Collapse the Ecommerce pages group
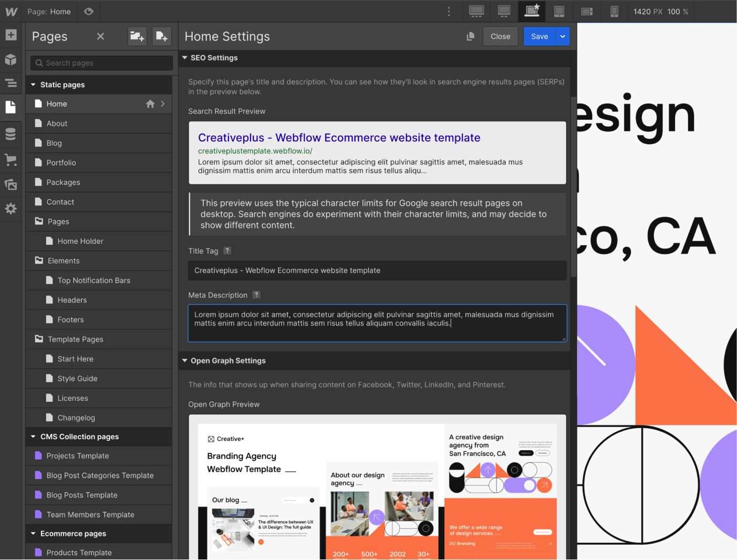This screenshot has width=737, height=560. point(34,533)
